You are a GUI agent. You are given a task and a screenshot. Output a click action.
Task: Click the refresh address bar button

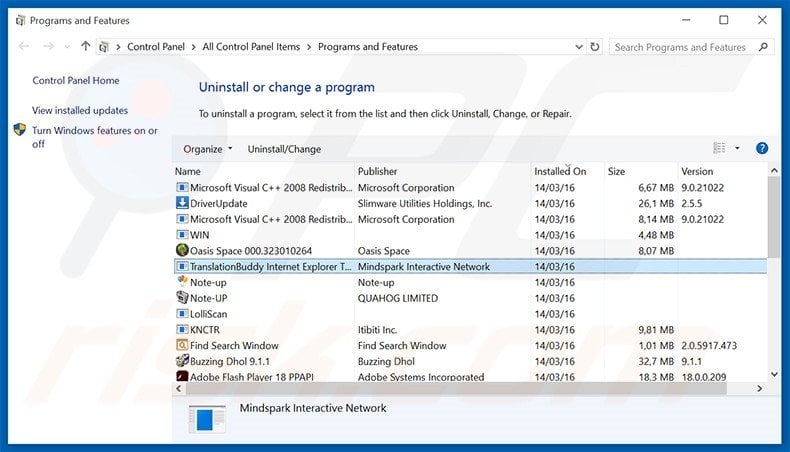(595, 46)
